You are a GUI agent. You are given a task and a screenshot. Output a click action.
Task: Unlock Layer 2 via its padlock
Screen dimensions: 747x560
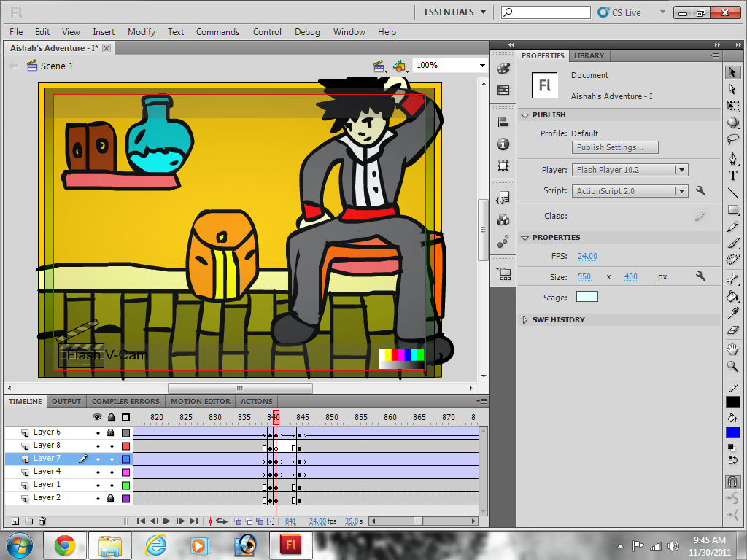click(111, 498)
